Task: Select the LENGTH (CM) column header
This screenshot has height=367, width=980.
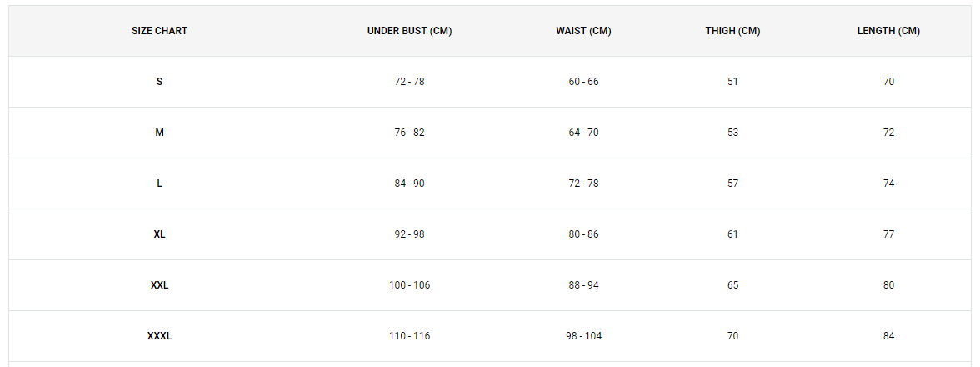Action: (x=888, y=31)
